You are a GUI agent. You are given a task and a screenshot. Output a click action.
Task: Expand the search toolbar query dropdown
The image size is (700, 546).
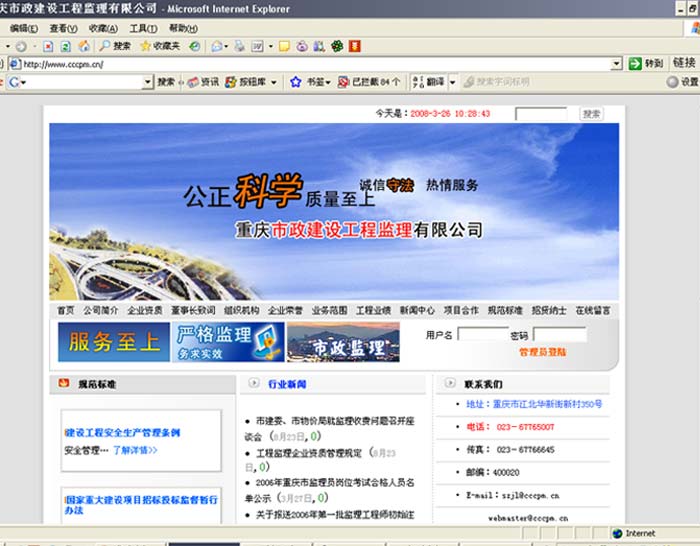point(147,82)
